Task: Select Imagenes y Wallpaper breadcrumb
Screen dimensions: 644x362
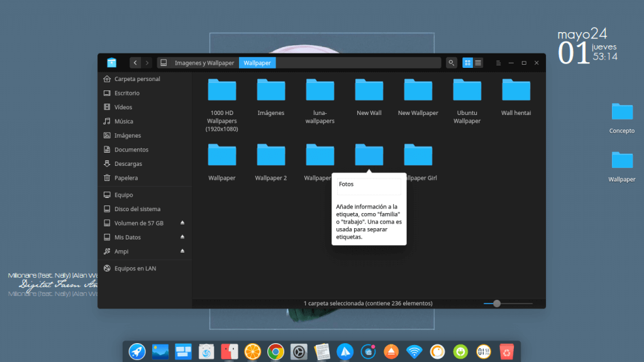Action: point(204,63)
